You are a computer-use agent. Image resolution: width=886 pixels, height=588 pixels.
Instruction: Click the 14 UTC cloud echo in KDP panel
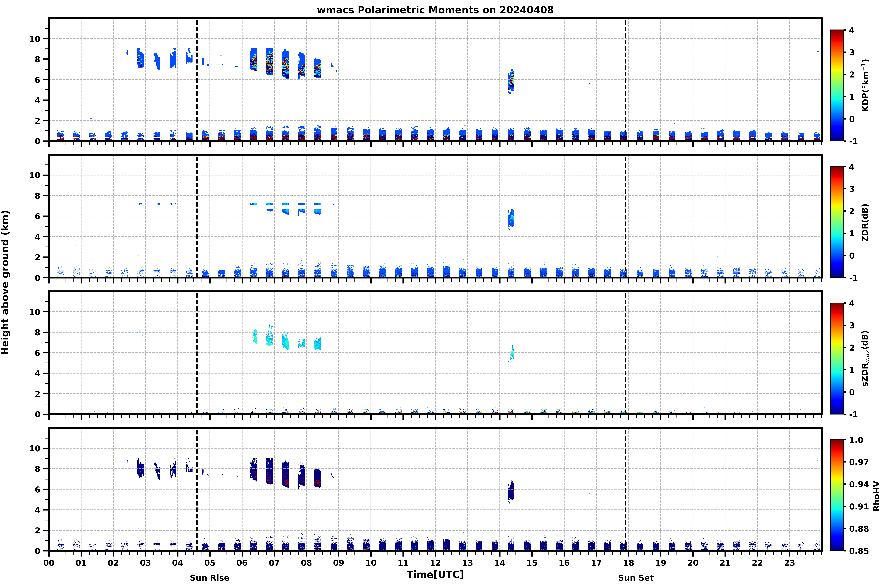tap(511, 81)
